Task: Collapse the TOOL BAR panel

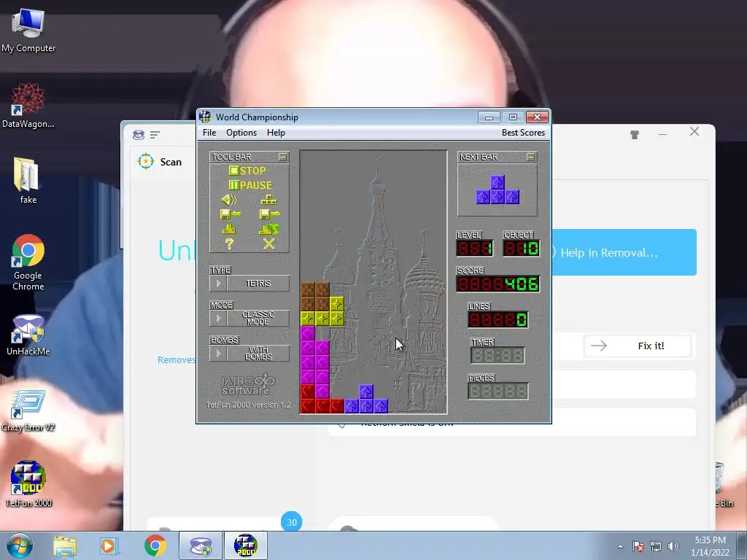Action: (282, 157)
